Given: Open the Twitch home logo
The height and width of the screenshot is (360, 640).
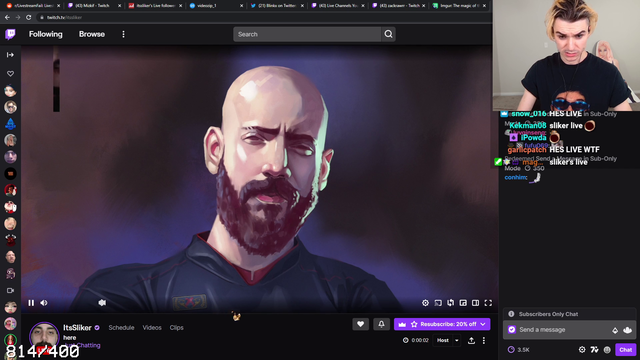Looking at the screenshot, I should pyautogui.click(x=11, y=34).
